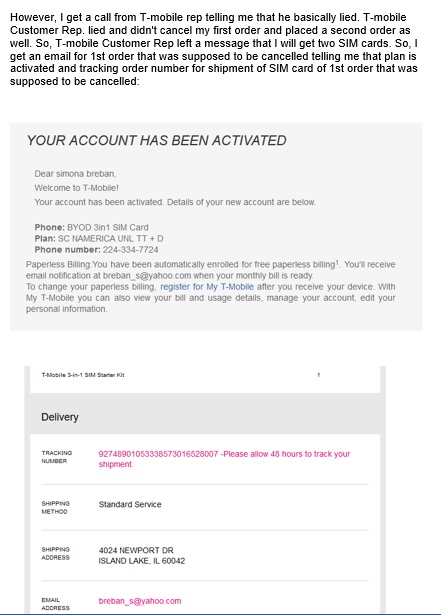Click the pink tracking number 9274890105333857...
The height and width of the screenshot is (615, 441).
(x=158, y=454)
